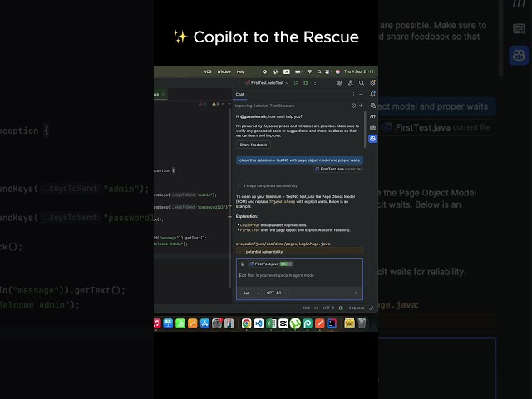Click the line separator LF in status bar

click(x=316, y=308)
